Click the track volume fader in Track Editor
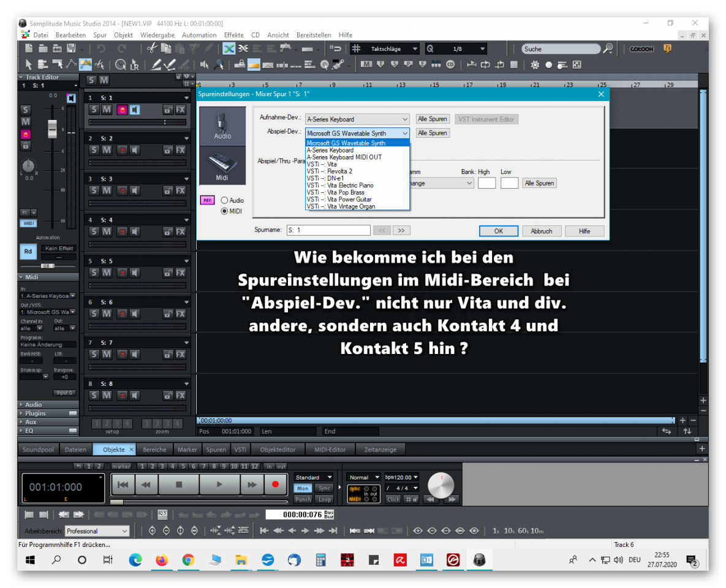This screenshot has width=726, height=588. pos(52,129)
